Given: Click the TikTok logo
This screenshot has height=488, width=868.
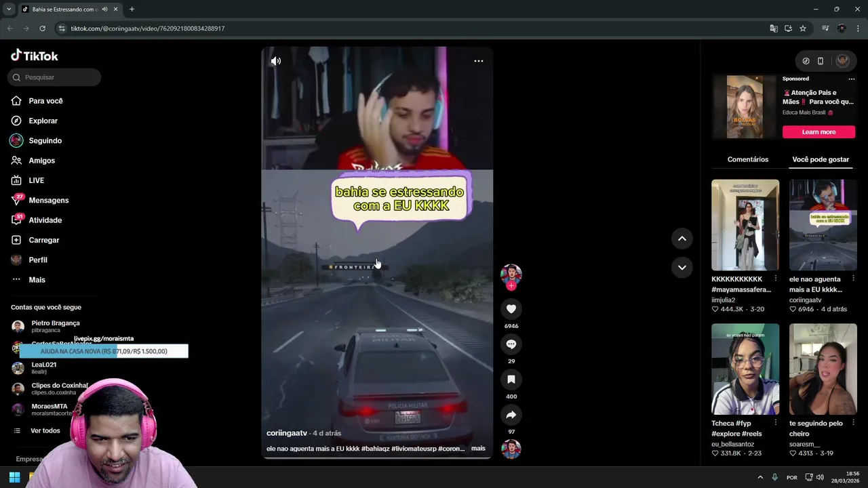Looking at the screenshot, I should (x=35, y=56).
